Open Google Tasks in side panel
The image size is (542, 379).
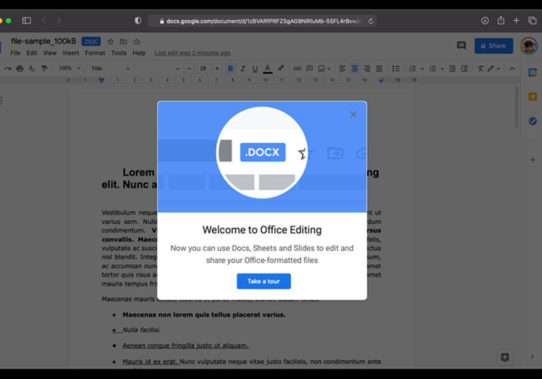pyautogui.click(x=533, y=121)
